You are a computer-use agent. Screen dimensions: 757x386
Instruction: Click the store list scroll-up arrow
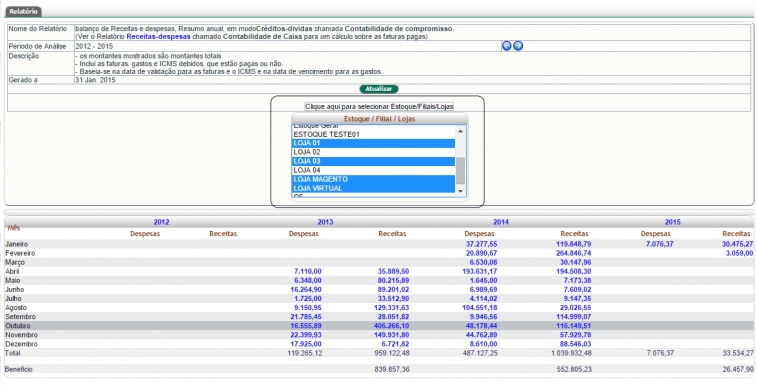460,131
